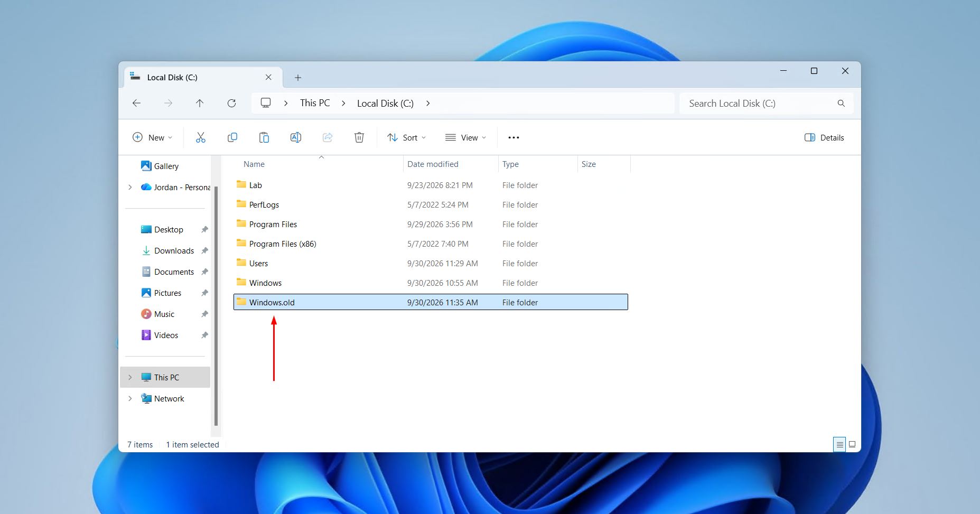Click Local Disk (C:) breadcrumb segment
This screenshot has height=514, width=980.
[385, 103]
